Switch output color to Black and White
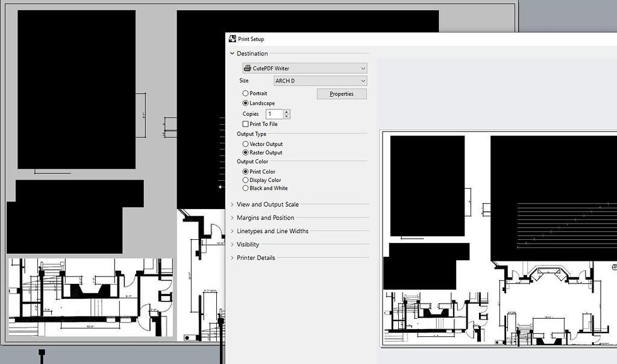The image size is (617, 364). click(x=245, y=188)
